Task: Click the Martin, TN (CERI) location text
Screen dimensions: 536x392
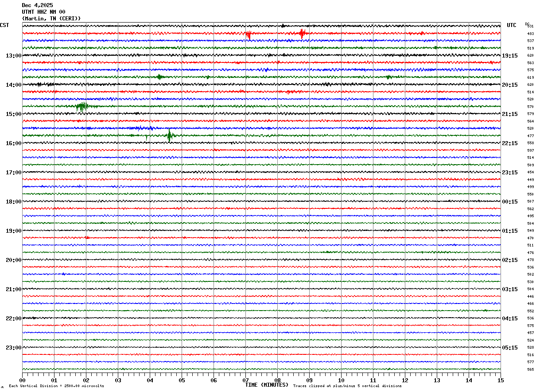Action: tap(51, 19)
